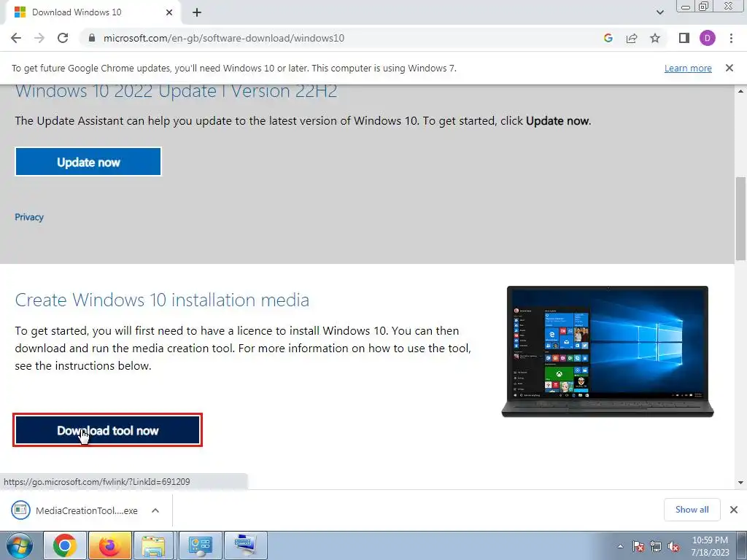Click Show all downloads
Image resolution: width=747 pixels, height=560 pixels.
point(692,510)
